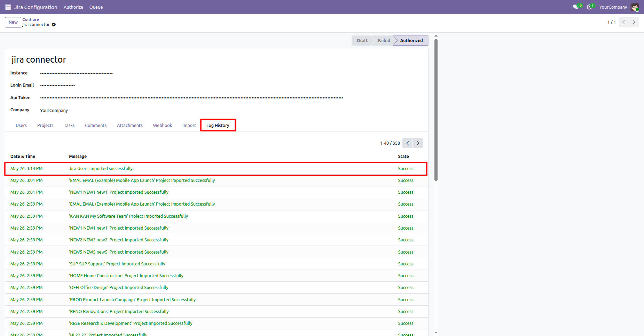Image resolution: width=644 pixels, height=336 pixels.
Task: Click the Date & Time column header
Action: (23, 157)
